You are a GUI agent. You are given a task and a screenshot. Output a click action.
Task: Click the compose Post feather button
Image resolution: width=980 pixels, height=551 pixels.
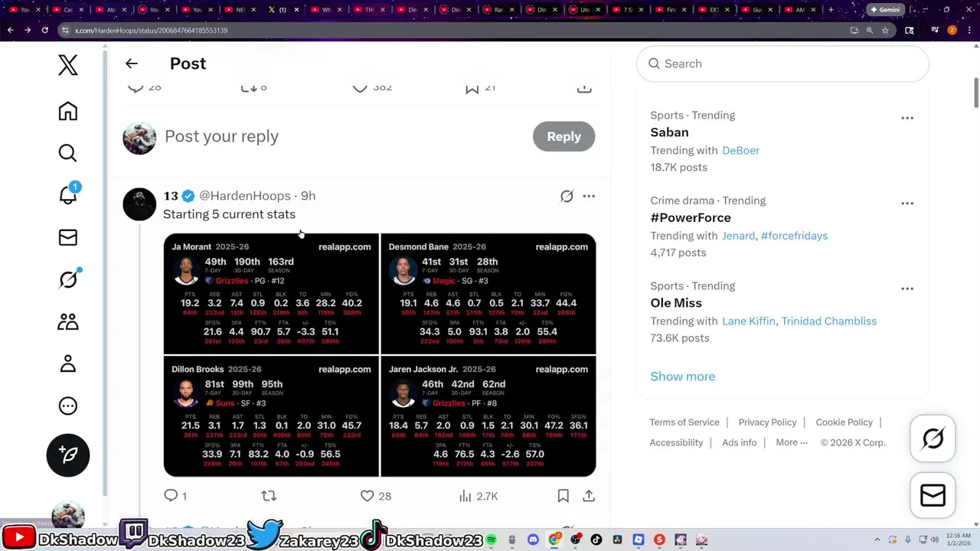point(68,455)
